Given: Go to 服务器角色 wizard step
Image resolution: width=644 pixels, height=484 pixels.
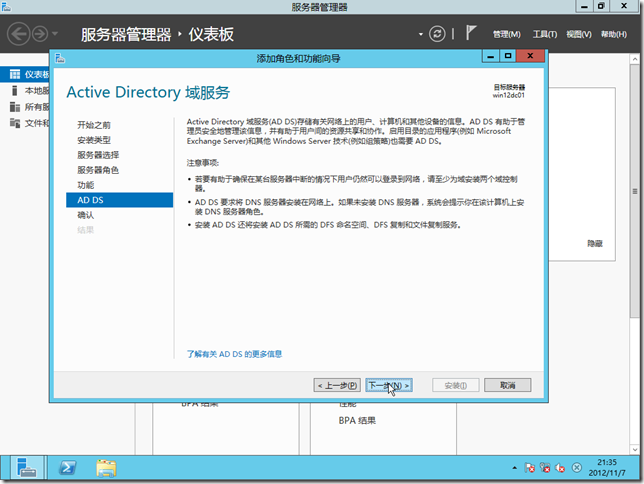Looking at the screenshot, I should 98,170.
